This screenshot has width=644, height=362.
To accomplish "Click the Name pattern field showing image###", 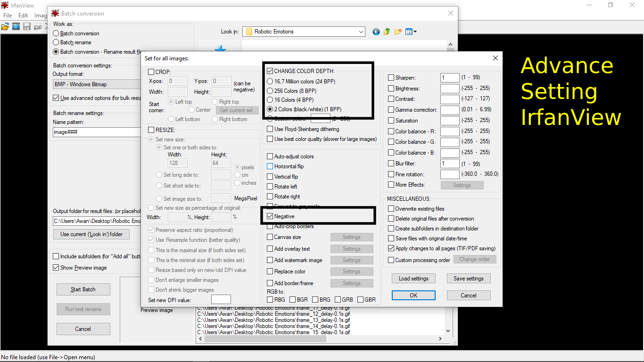I will point(97,132).
